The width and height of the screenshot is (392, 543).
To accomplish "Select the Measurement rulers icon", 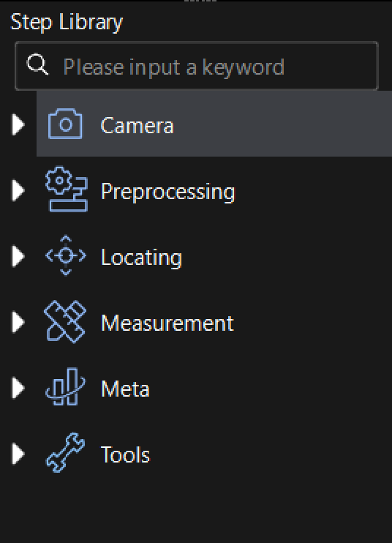I will [x=65, y=322].
